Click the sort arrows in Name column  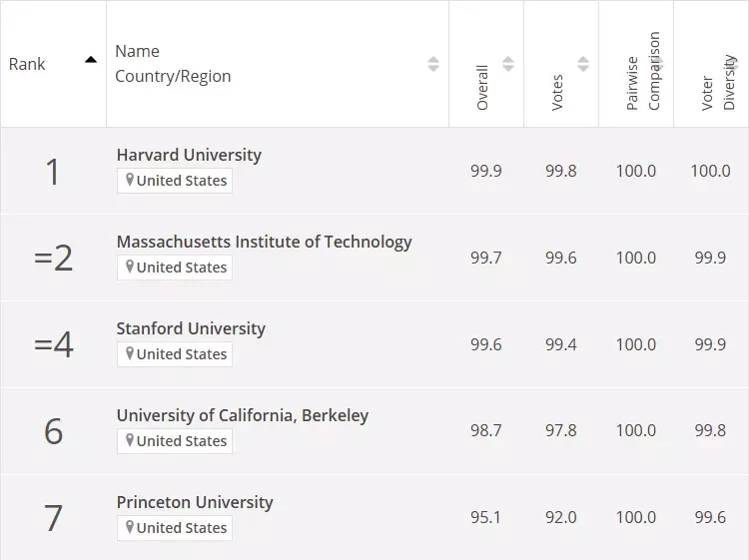(x=433, y=64)
